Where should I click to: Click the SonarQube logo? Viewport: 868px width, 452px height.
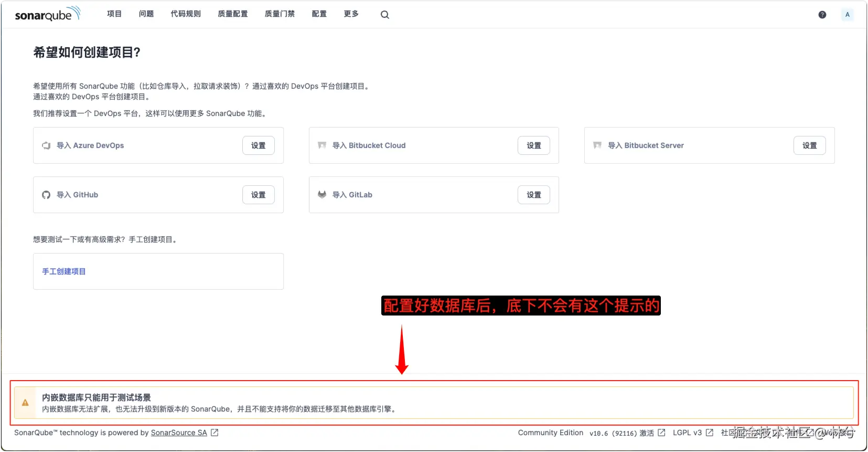point(48,14)
